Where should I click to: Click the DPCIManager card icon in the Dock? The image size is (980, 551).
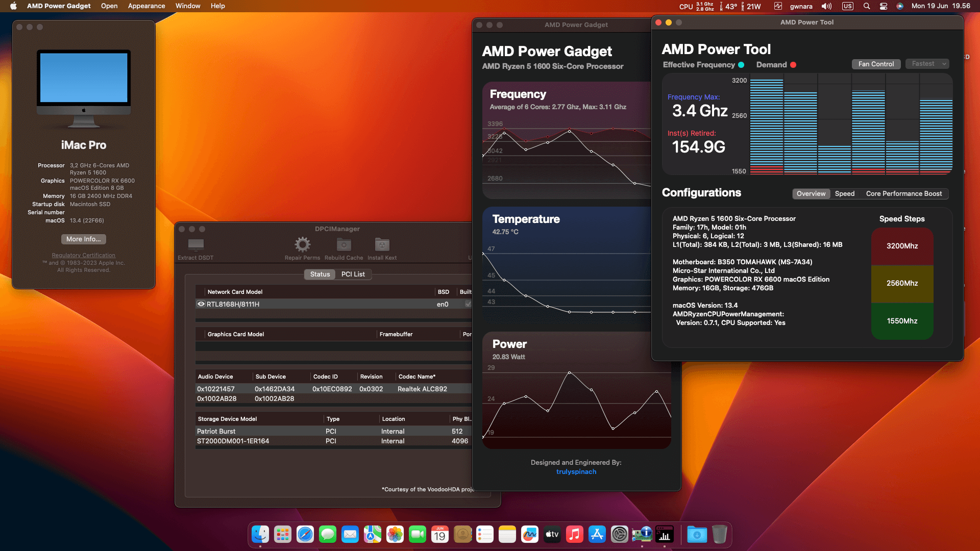[642, 534]
